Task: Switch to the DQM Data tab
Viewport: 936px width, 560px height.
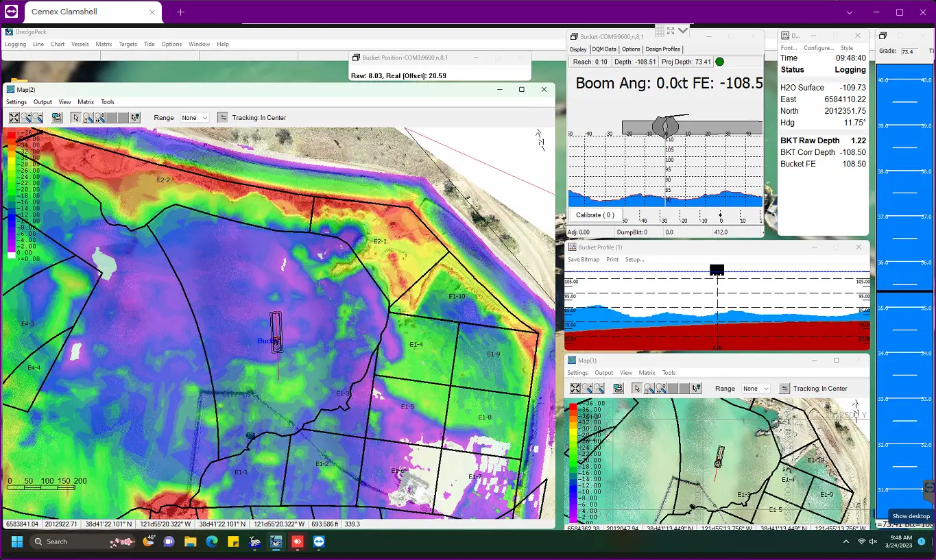Action: click(x=604, y=49)
